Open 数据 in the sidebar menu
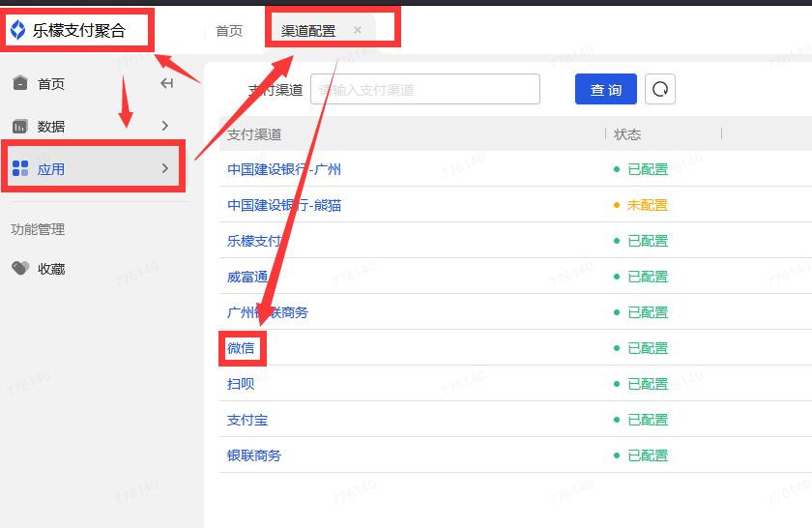This screenshot has height=528, width=812. pyautogui.click(x=50, y=127)
